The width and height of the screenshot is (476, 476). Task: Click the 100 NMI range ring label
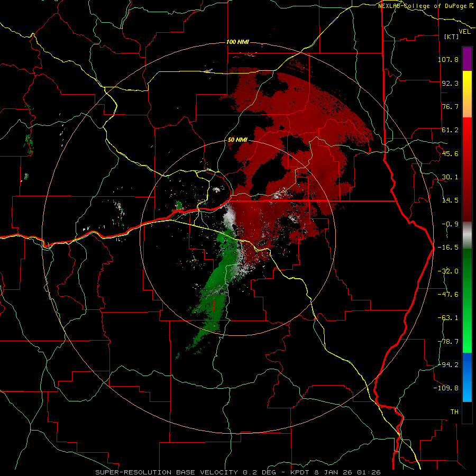[x=237, y=42]
